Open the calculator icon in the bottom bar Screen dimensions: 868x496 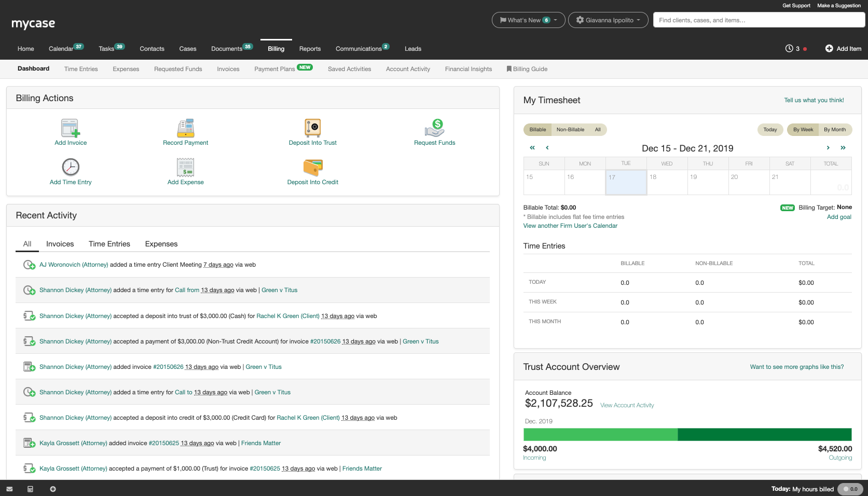tap(31, 489)
